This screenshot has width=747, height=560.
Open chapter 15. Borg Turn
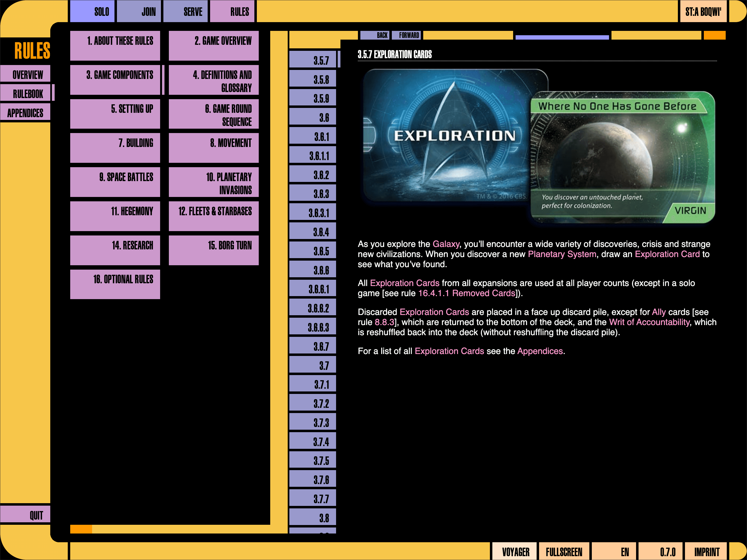click(x=213, y=250)
